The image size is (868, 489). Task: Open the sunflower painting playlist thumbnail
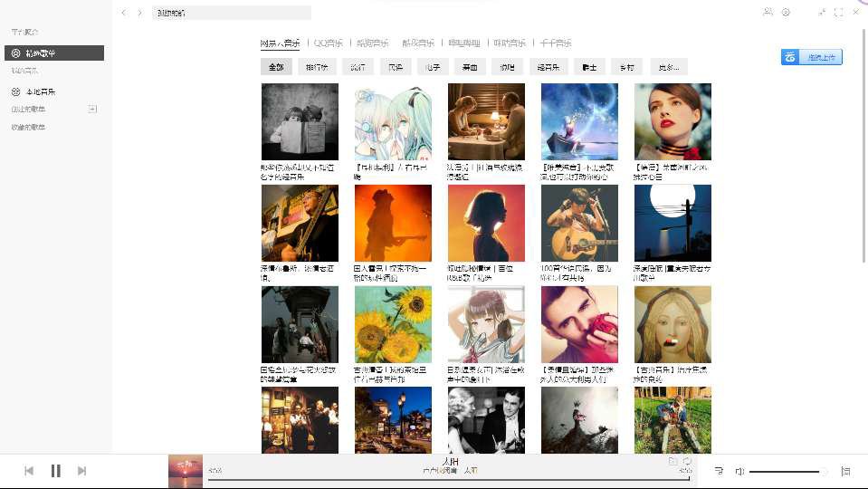(393, 324)
